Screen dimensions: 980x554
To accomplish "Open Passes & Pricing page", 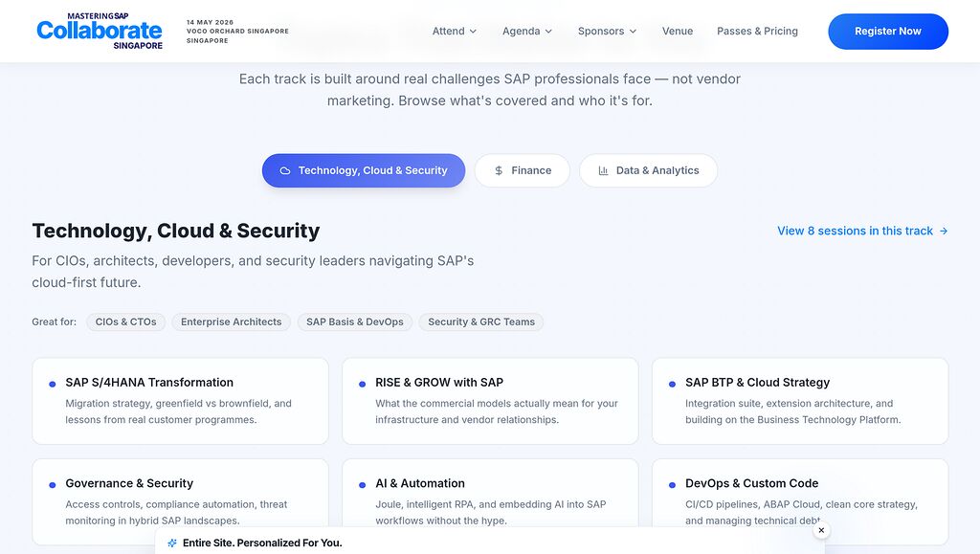I will coord(758,32).
